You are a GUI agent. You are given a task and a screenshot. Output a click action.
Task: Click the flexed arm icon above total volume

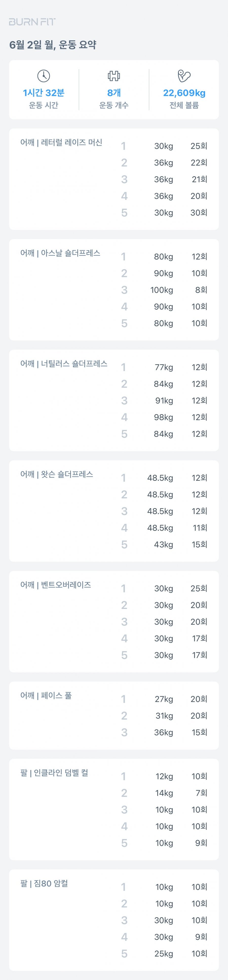tap(184, 76)
